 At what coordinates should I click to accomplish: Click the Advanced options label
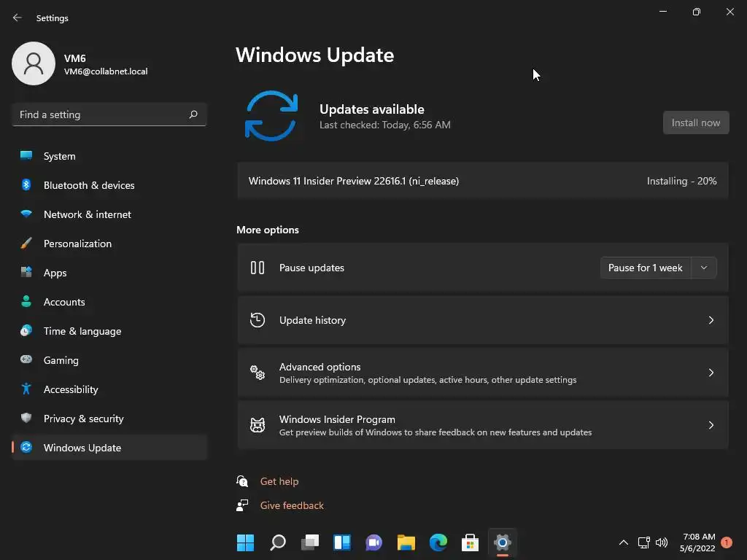[x=320, y=367]
